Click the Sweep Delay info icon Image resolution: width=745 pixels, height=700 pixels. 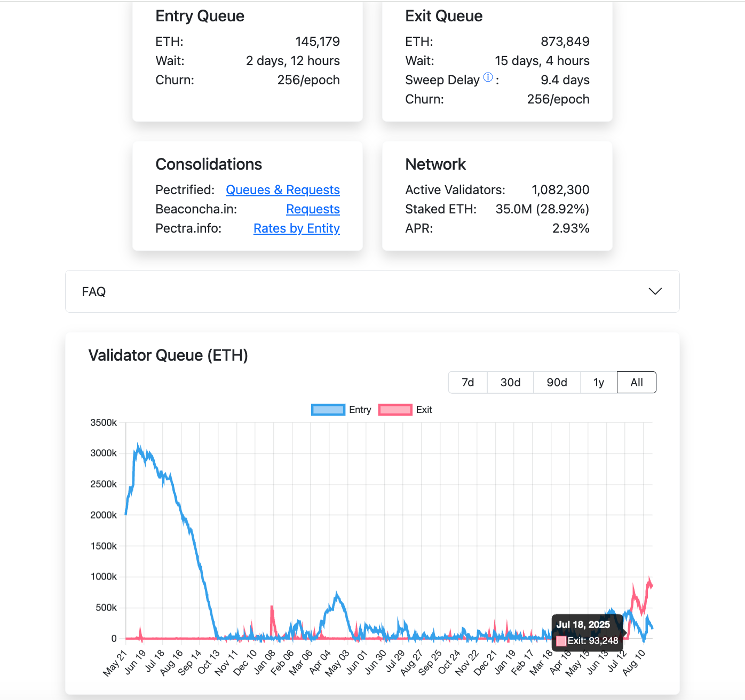coord(487,77)
